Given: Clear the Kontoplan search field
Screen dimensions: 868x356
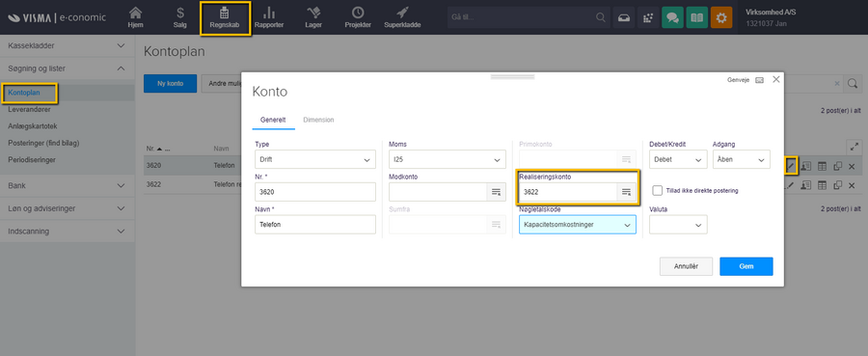Looking at the screenshot, I should pos(837,84).
